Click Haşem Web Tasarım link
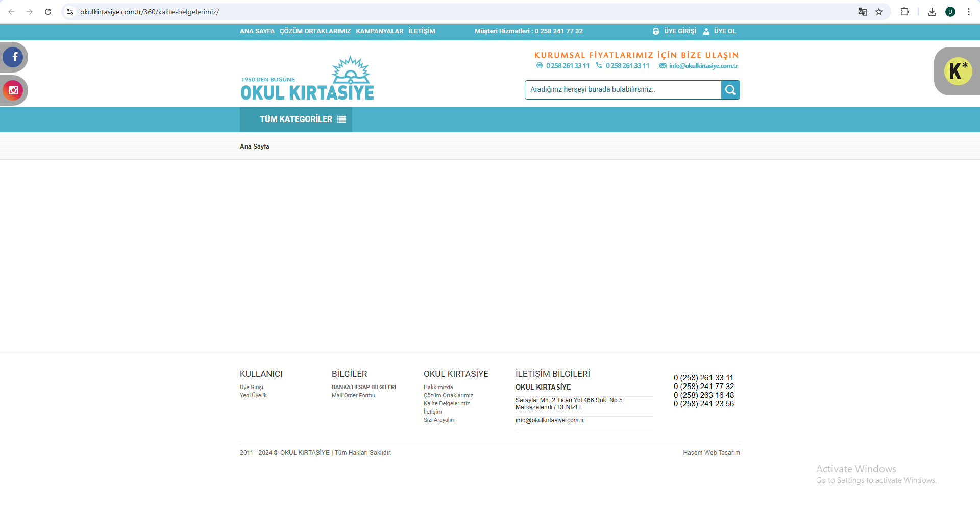Screen dimensions: 980x507 coord(712,453)
